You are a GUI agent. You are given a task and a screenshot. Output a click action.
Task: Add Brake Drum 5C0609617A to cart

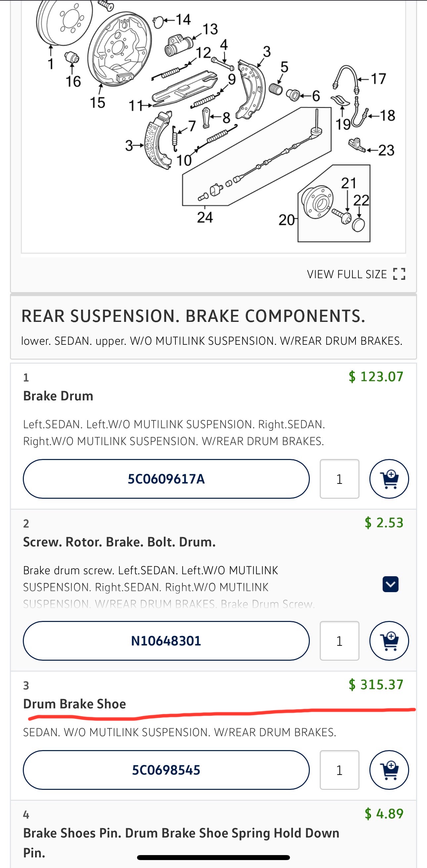tap(389, 479)
